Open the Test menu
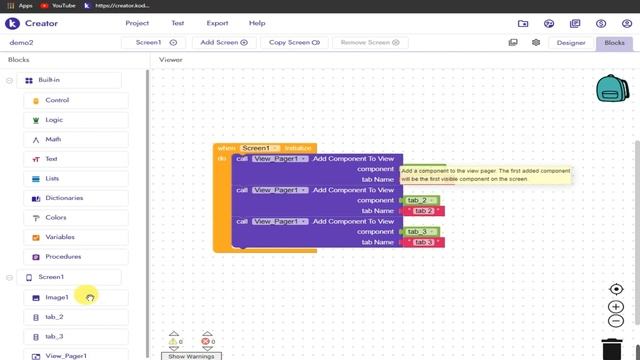The height and width of the screenshot is (360, 640). click(178, 23)
